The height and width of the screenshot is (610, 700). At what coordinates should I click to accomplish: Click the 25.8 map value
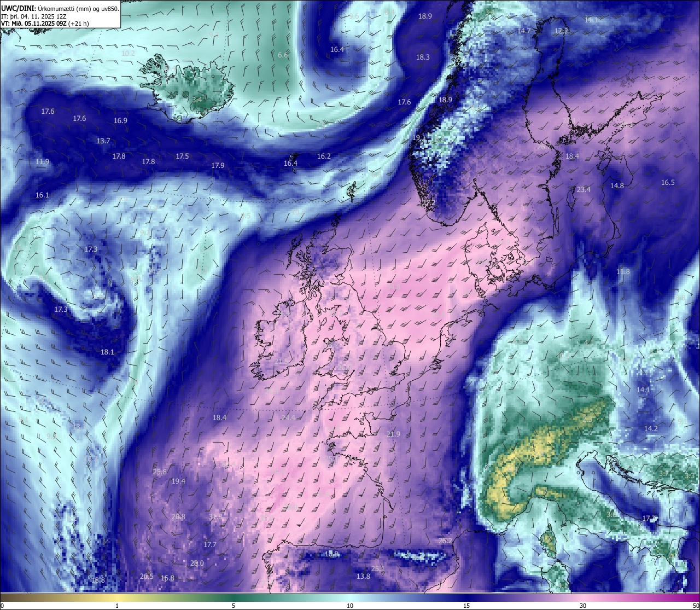[x=160, y=472]
